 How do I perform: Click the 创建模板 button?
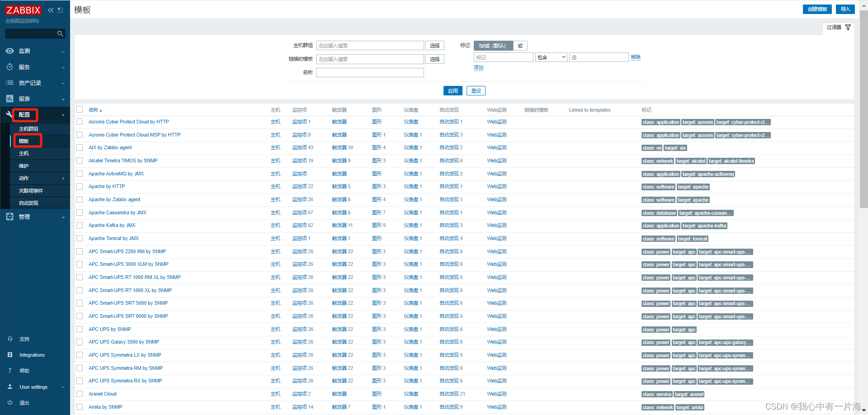(x=817, y=9)
